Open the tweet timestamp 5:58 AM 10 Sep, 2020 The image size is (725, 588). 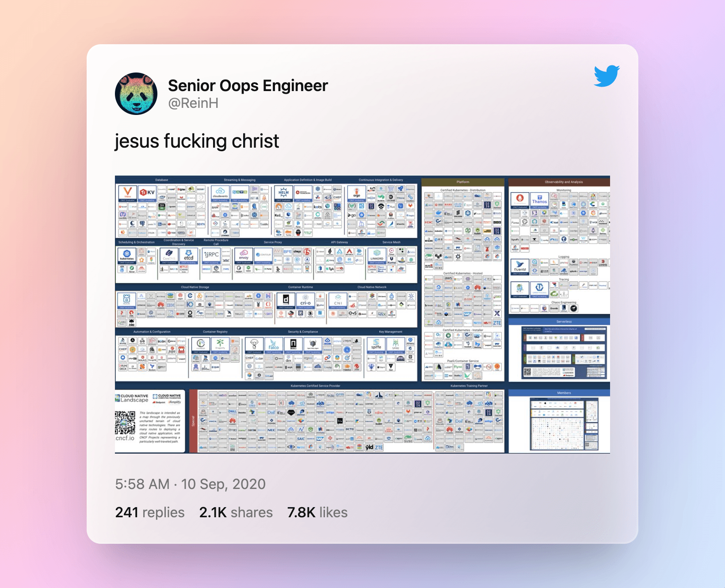pos(191,484)
